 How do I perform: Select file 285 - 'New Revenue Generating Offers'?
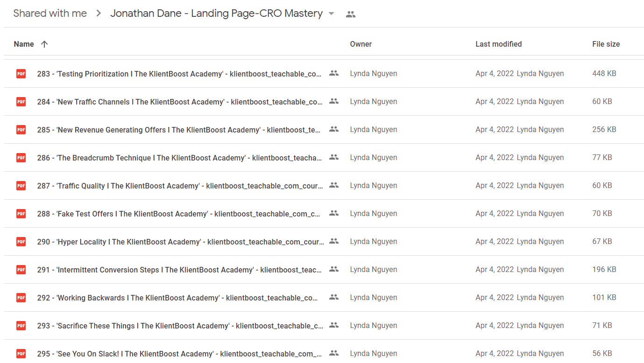(x=179, y=130)
